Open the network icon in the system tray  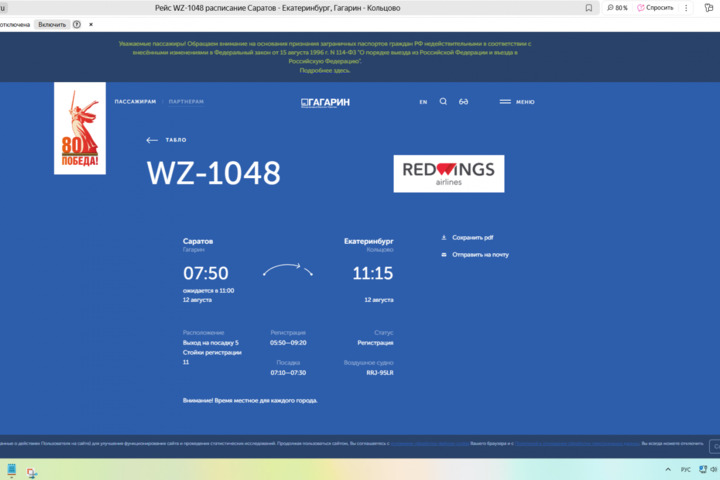(x=703, y=469)
